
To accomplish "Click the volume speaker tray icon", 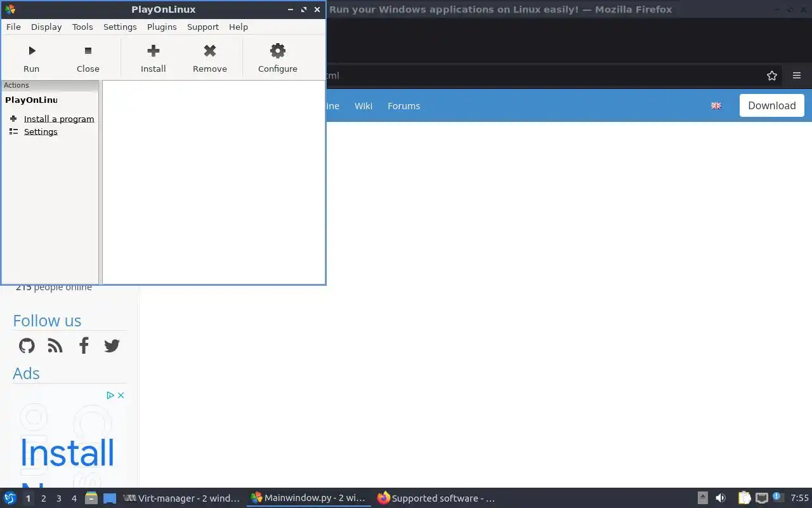I will [x=721, y=498].
